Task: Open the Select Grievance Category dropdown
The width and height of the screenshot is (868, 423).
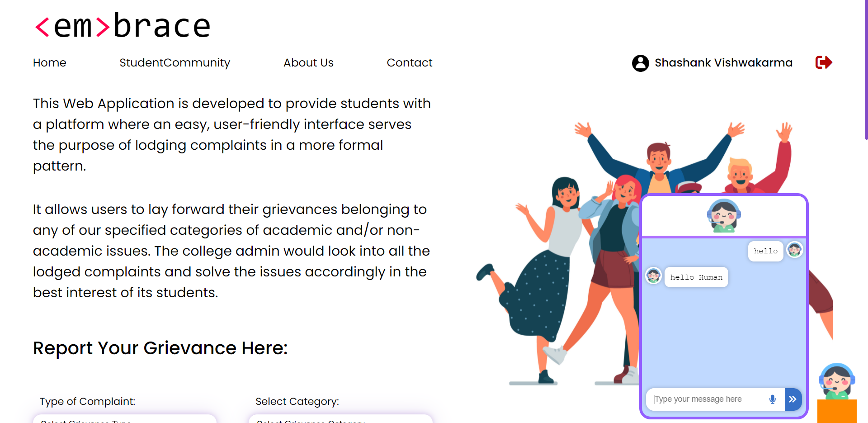Action: (340, 419)
